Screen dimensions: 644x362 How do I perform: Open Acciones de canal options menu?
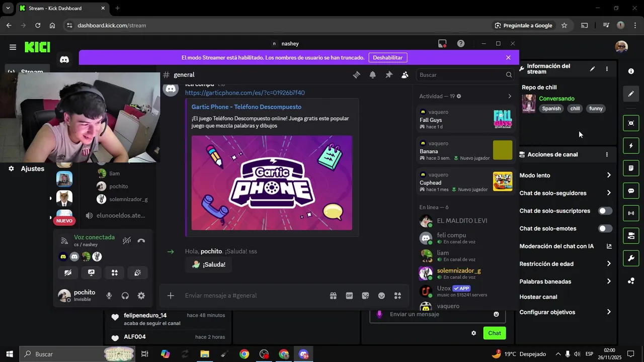(607, 155)
